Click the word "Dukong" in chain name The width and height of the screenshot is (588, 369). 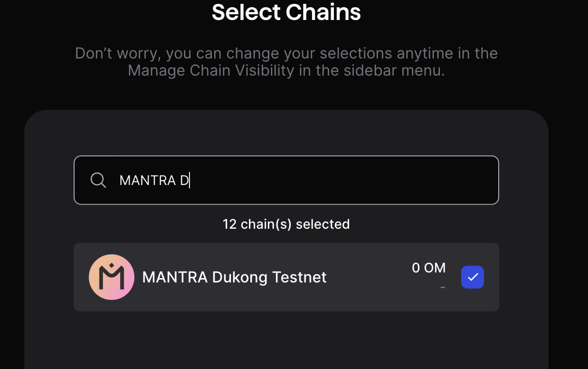coord(240,278)
